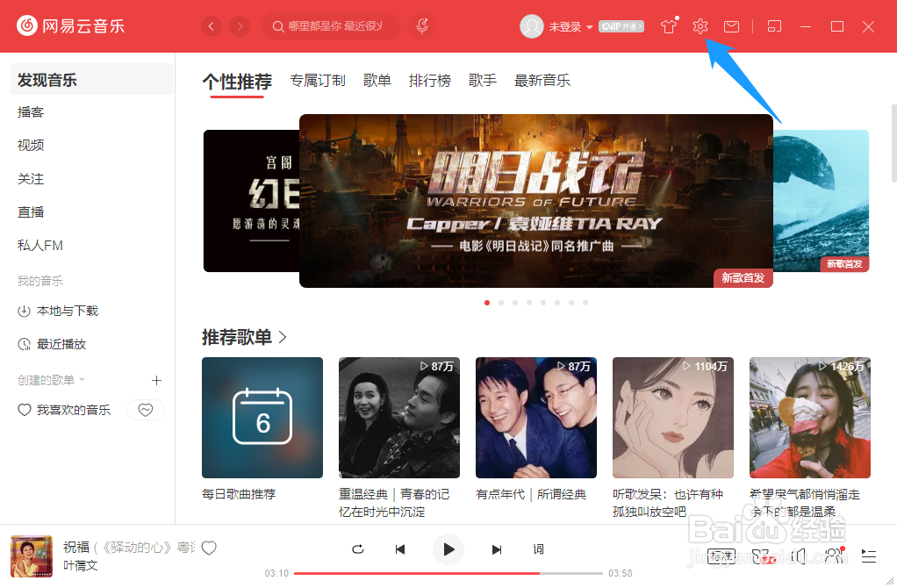Open the 听歌发呆 playlist cover
This screenshot has height=588, width=897.
tap(672, 418)
